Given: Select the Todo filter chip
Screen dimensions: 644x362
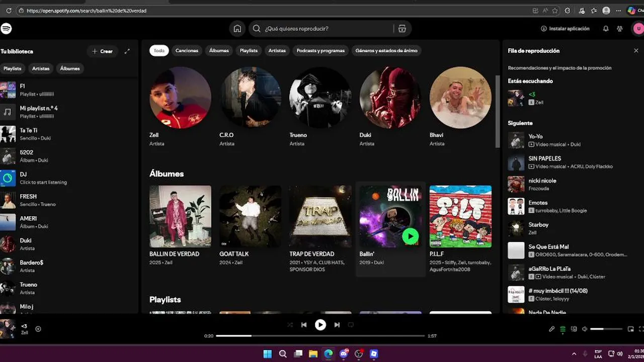Looking at the screenshot, I should [159, 50].
